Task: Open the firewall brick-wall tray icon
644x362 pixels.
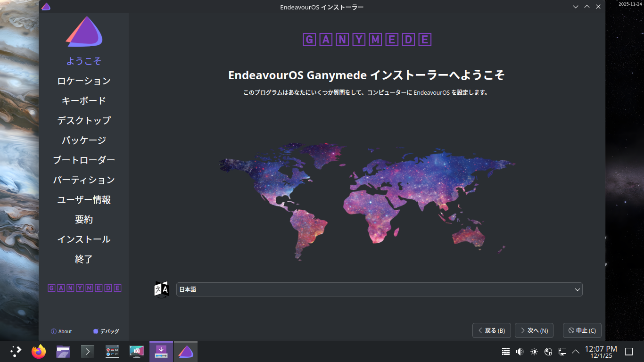Action: (506, 351)
